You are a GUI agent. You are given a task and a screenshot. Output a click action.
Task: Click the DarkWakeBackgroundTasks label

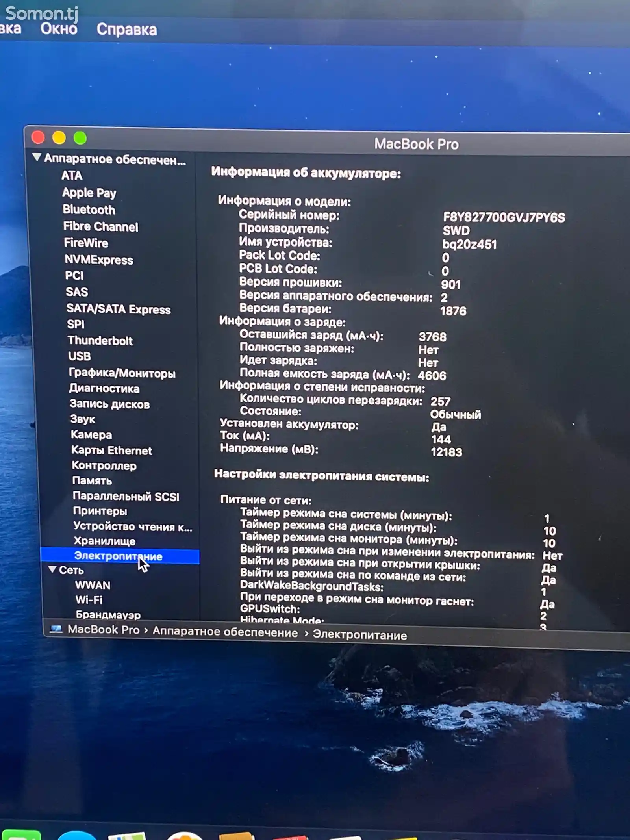(x=312, y=586)
